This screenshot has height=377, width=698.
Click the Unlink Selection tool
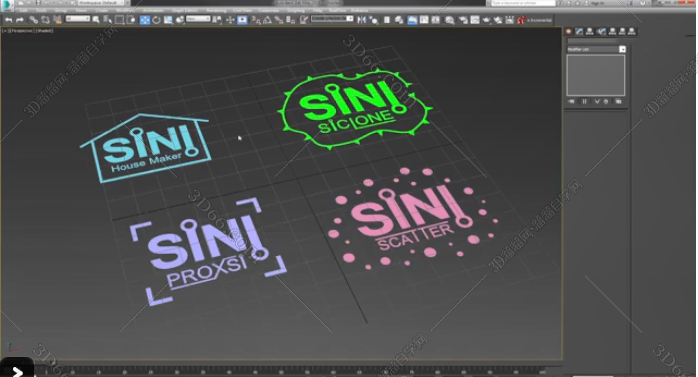(45, 20)
